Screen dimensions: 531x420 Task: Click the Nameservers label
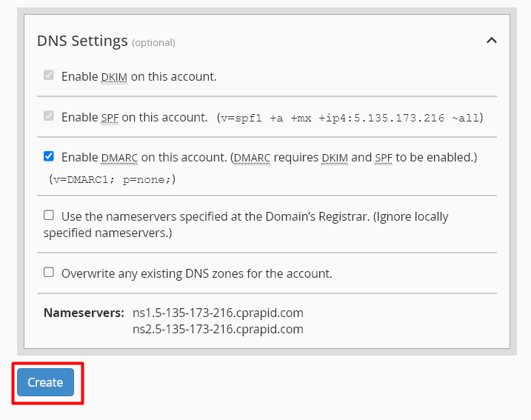pos(84,313)
